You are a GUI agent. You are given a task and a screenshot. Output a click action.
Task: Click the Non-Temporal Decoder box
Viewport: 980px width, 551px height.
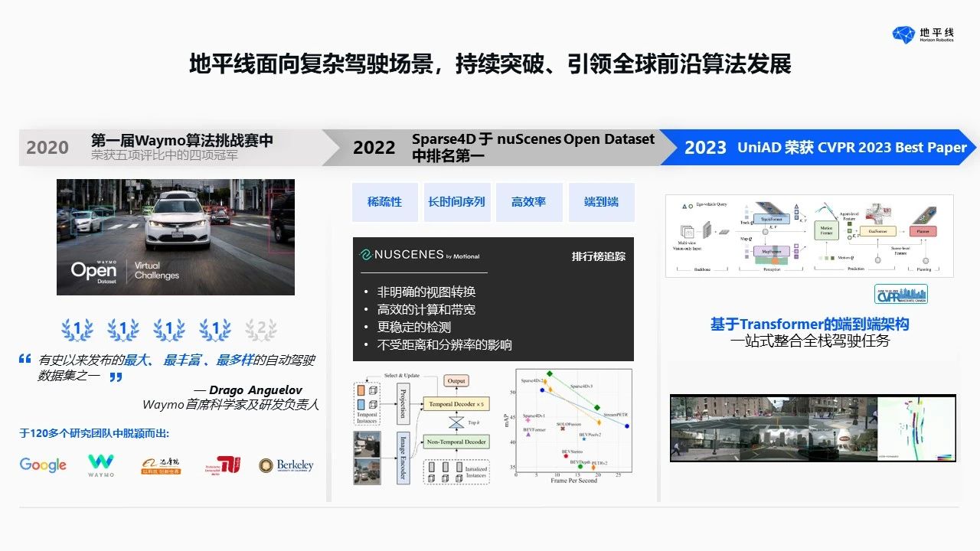(x=456, y=442)
